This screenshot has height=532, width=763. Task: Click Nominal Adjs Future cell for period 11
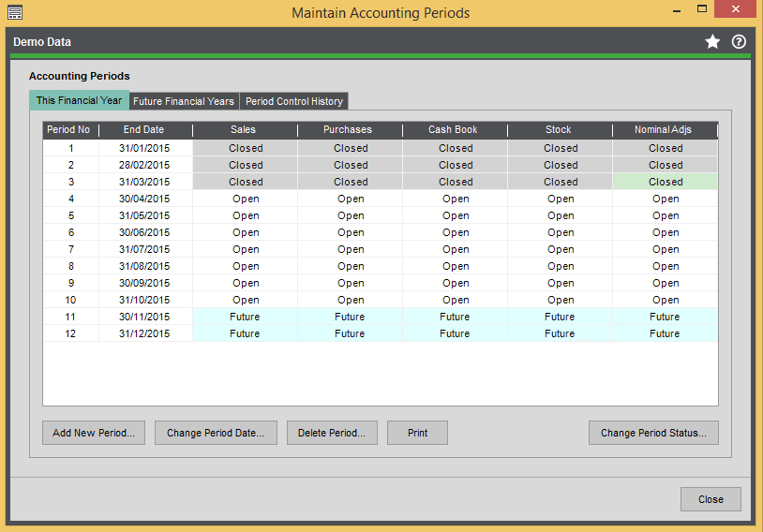point(665,318)
